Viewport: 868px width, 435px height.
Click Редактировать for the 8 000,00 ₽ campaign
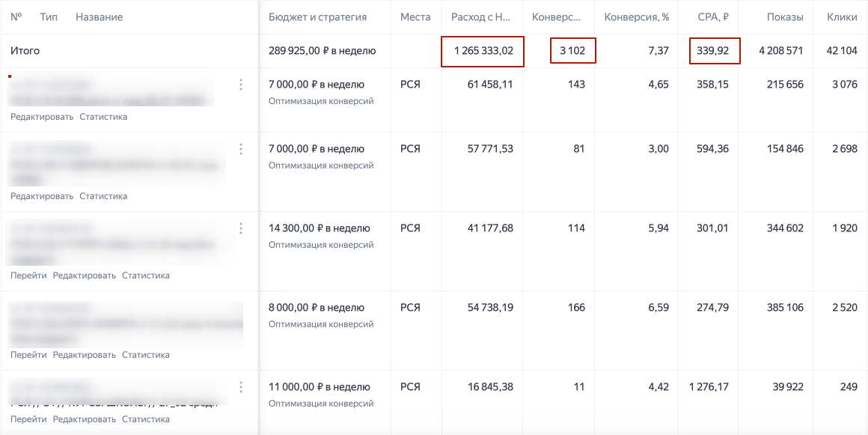click(84, 355)
